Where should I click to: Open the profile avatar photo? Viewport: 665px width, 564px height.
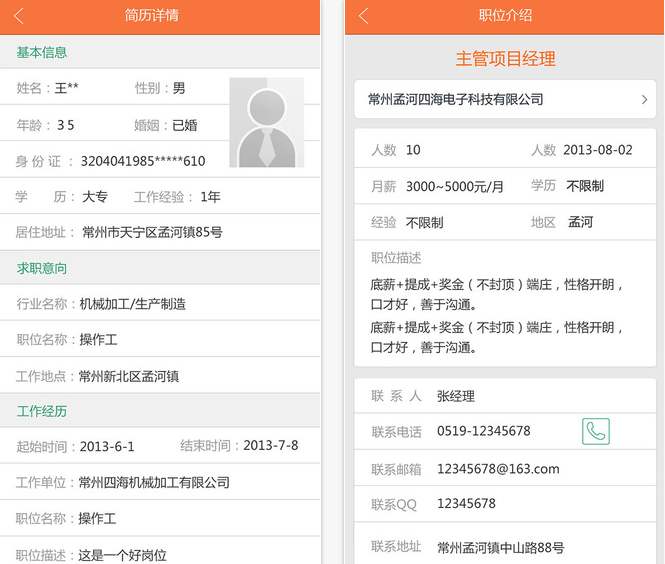tap(266, 122)
